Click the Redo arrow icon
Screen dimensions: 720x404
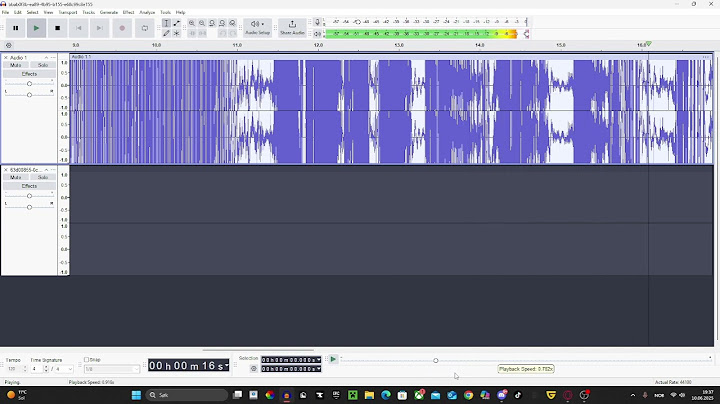(x=233, y=33)
